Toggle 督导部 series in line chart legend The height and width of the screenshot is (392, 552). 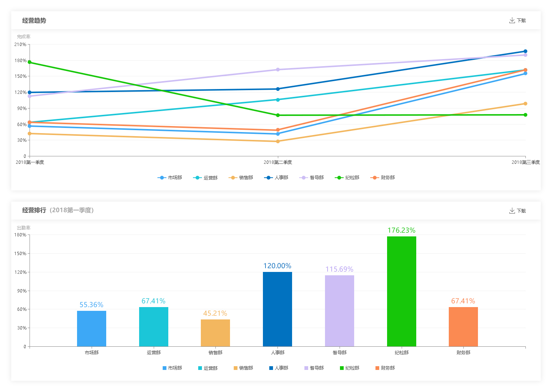point(312,178)
